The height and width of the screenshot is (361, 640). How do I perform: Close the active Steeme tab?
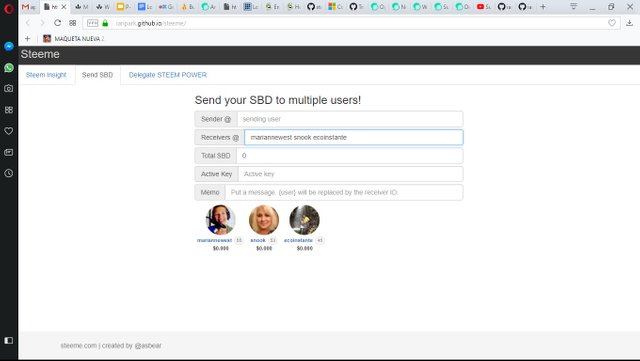point(64,7)
